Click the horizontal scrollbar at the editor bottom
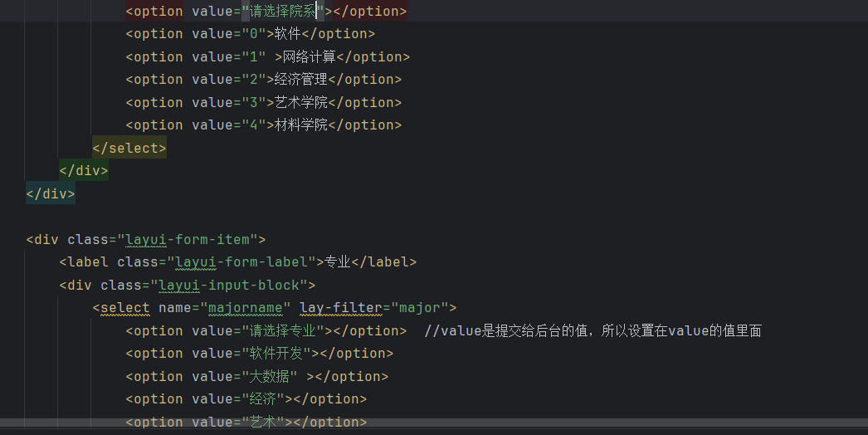 [434, 423]
